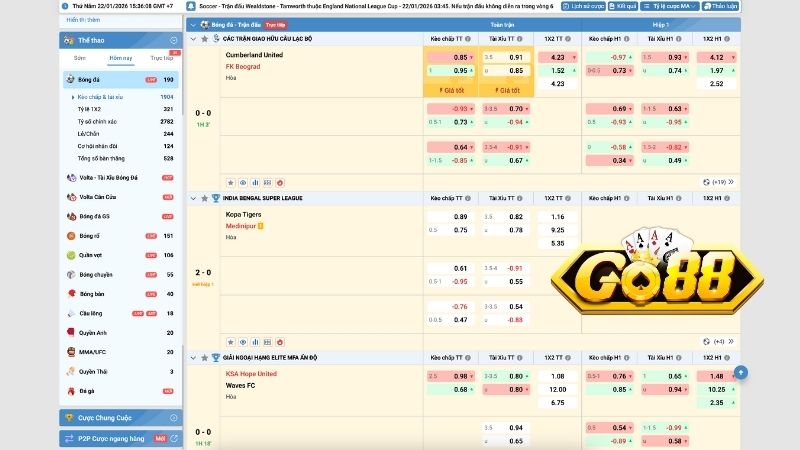Collapse Các Trận Giao Hữu Câu Lạc Bộ league chevron
Image resolution: width=800 pixels, height=450 pixels.
(x=193, y=39)
